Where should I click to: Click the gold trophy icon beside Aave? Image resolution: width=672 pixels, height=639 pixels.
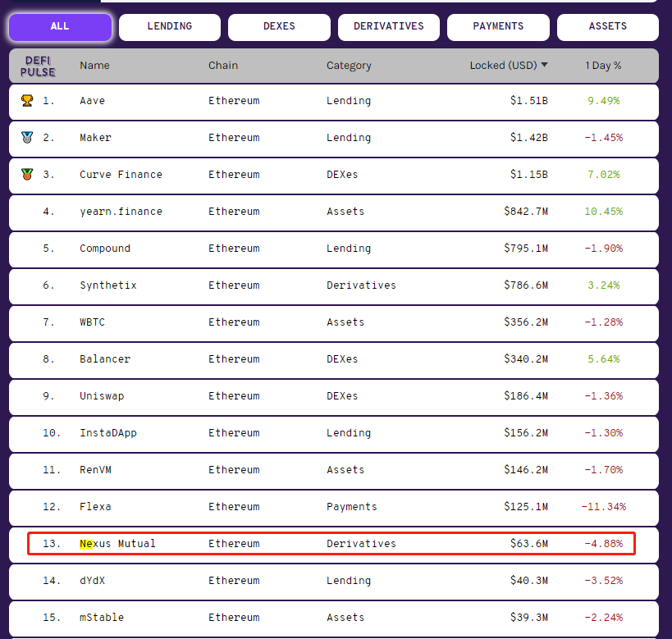[27, 101]
